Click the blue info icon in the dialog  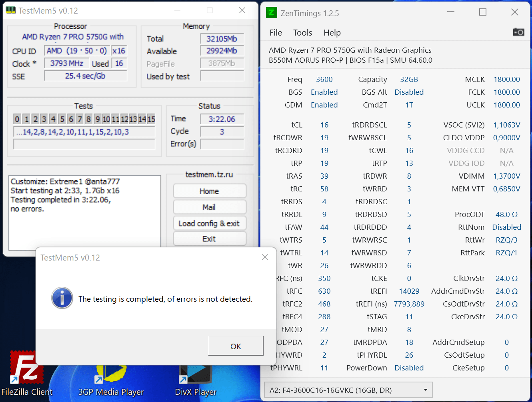62,298
